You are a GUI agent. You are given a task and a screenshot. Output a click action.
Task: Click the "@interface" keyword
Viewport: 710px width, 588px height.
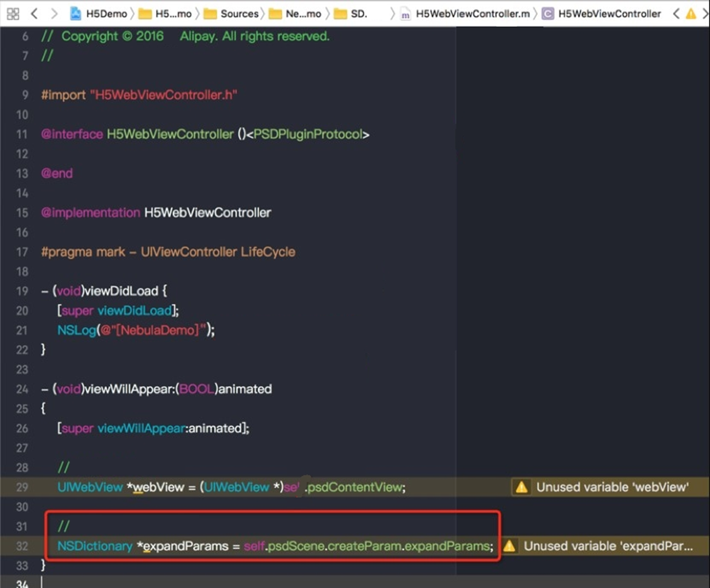[x=72, y=135]
